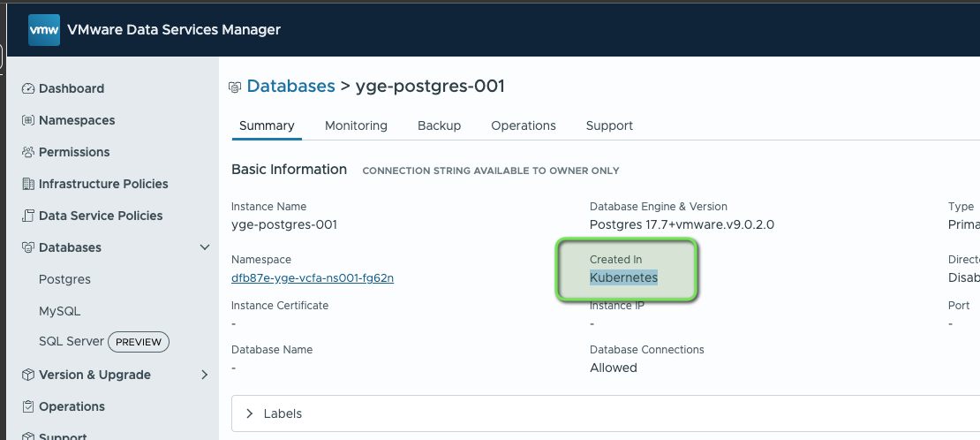Switch to the Monitoring tab
980x440 pixels.
(x=356, y=125)
